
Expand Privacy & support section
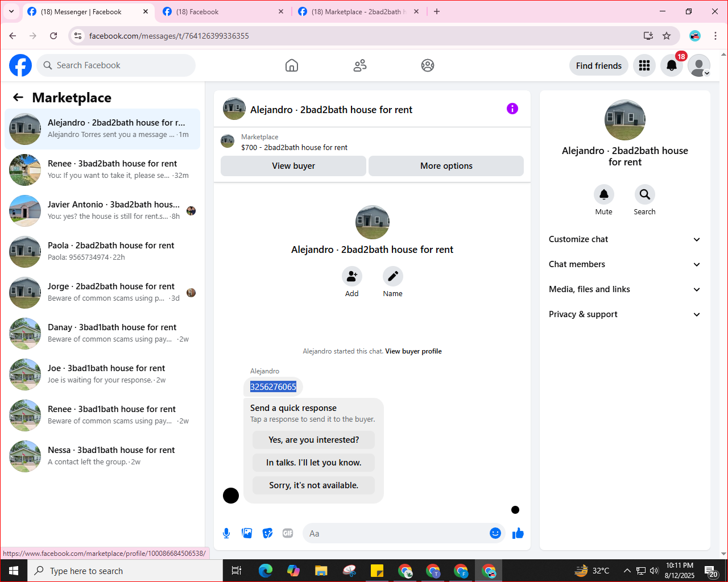point(624,314)
